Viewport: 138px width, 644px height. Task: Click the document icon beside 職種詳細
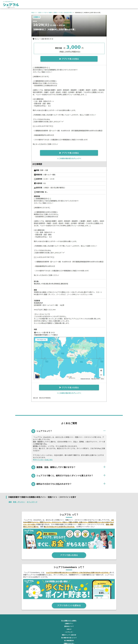coord(35,175)
